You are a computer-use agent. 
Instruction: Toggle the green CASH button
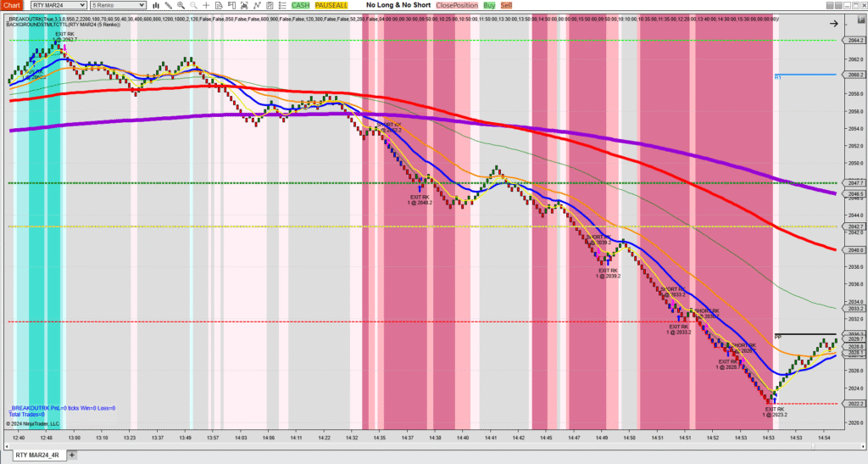tap(300, 5)
